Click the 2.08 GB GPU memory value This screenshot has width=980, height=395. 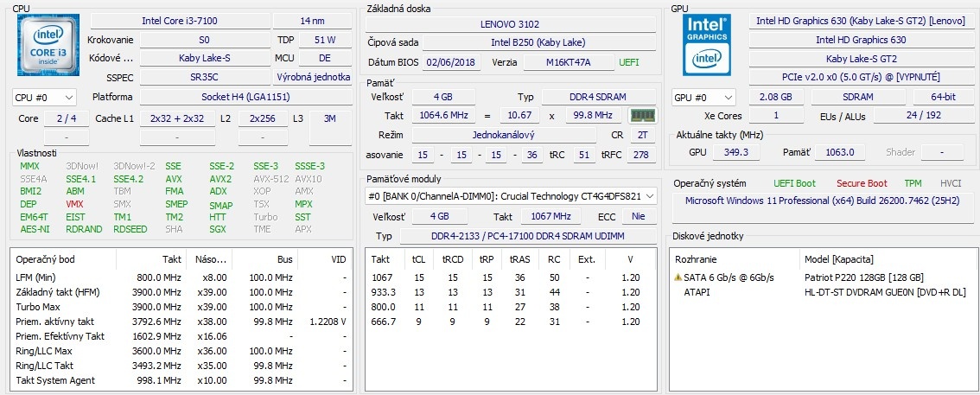tap(776, 98)
